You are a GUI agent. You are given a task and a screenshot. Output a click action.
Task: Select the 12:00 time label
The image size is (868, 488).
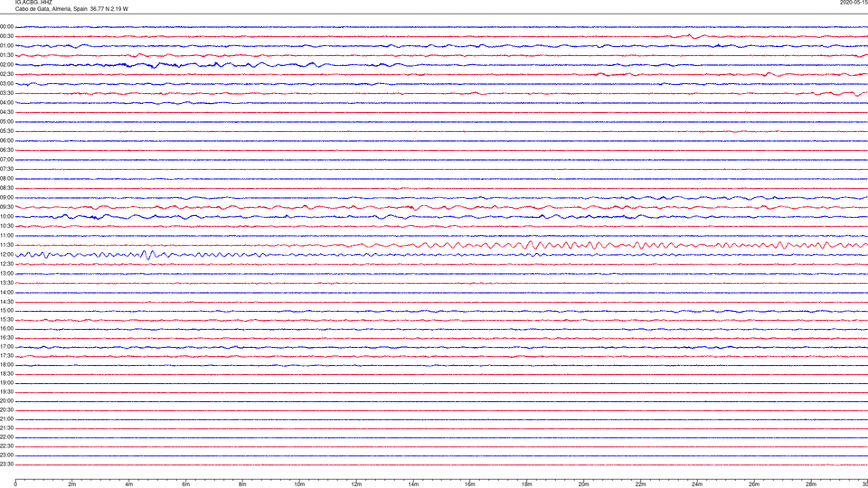[x=6, y=255]
